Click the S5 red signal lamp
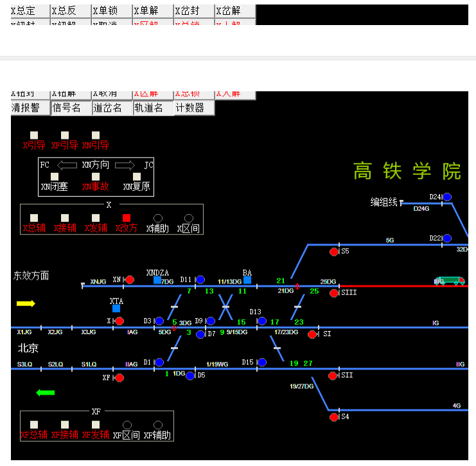 click(x=334, y=251)
